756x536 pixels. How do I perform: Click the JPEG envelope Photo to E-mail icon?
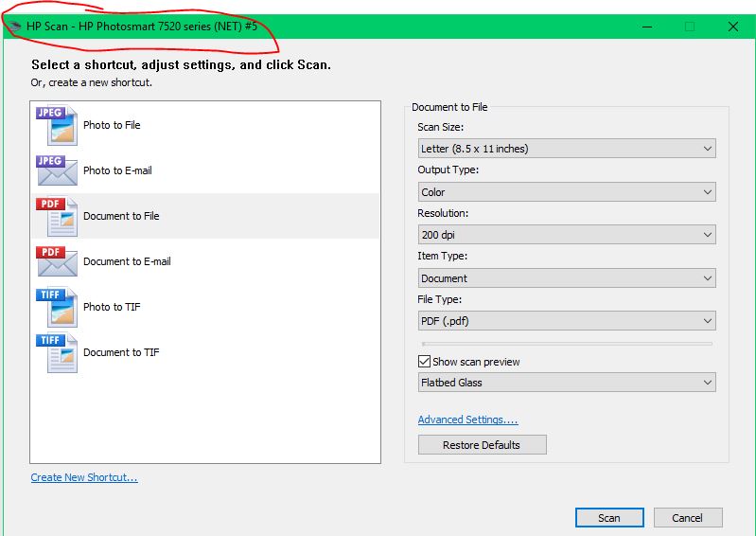click(x=57, y=170)
